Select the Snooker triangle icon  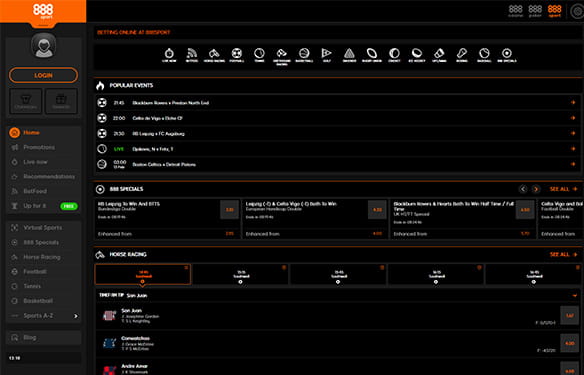[x=349, y=55]
